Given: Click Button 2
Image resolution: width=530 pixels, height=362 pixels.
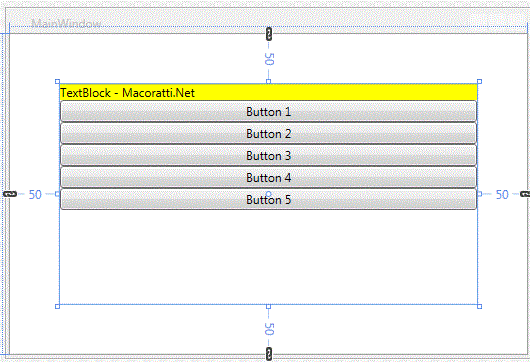Looking at the screenshot, I should click(268, 134).
